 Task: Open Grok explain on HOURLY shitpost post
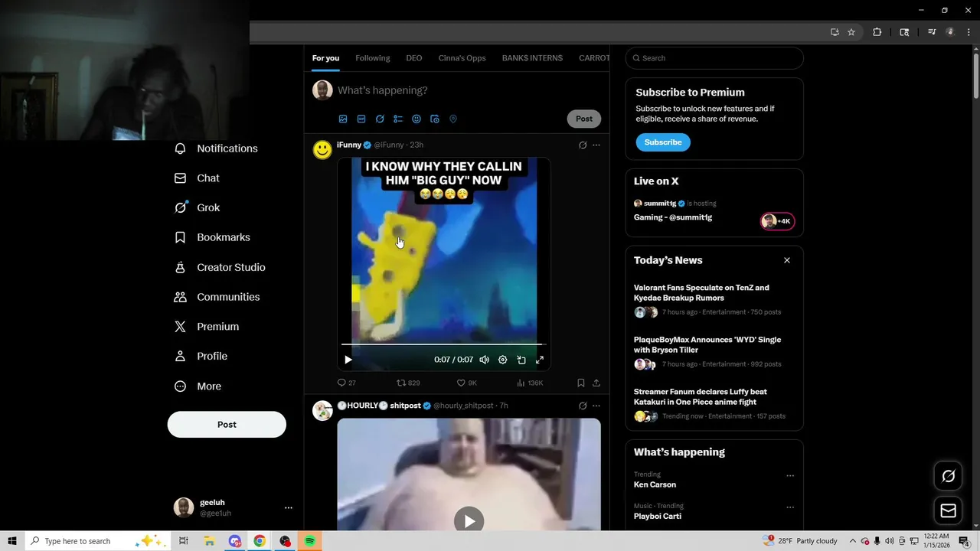[x=583, y=406]
